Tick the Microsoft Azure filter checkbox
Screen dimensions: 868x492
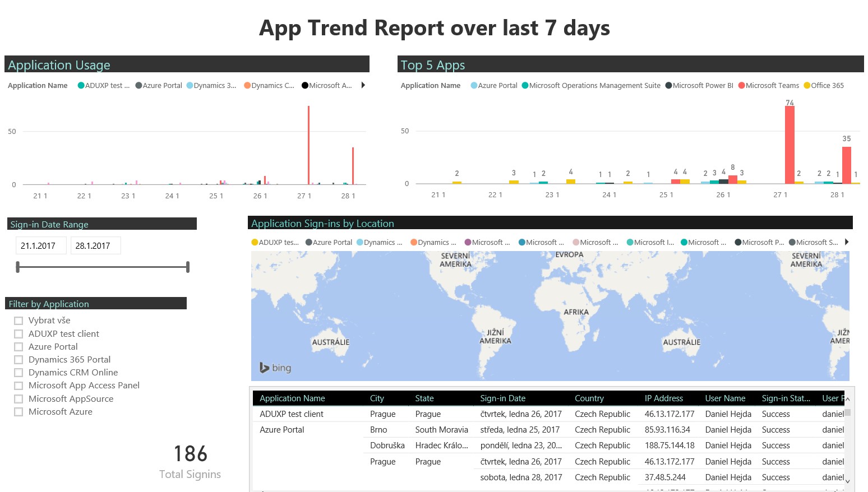tap(19, 412)
